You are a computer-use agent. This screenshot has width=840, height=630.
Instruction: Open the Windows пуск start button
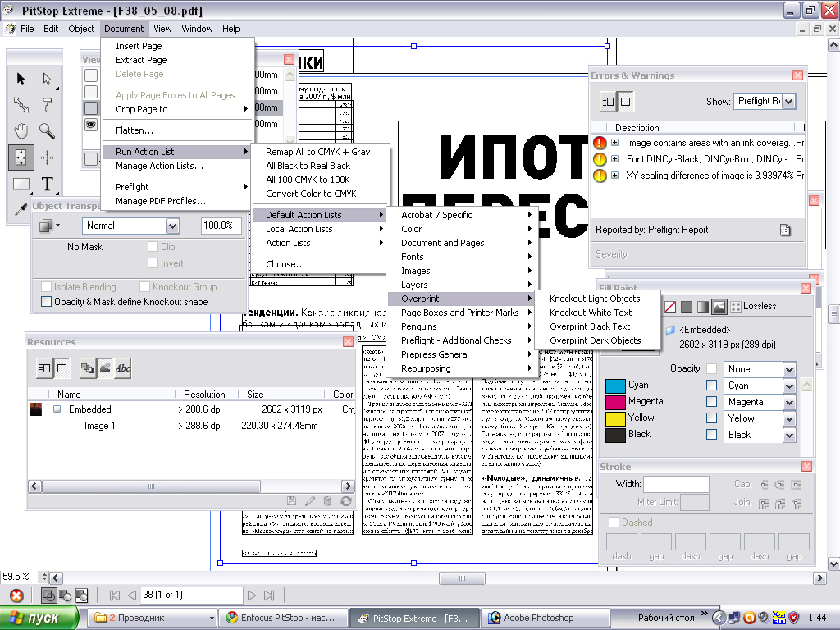pyautogui.click(x=39, y=618)
